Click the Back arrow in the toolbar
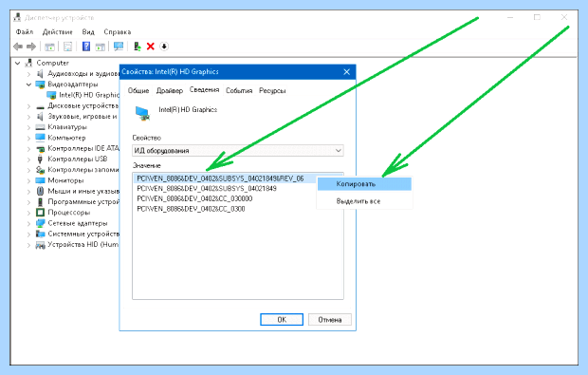This screenshot has width=588, height=375. pos(18,47)
